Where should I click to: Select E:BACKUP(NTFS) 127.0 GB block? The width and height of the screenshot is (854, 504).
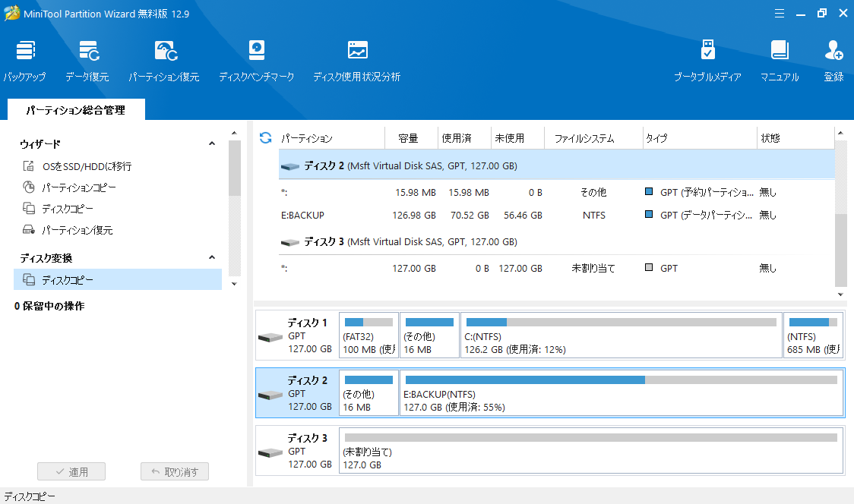point(622,393)
